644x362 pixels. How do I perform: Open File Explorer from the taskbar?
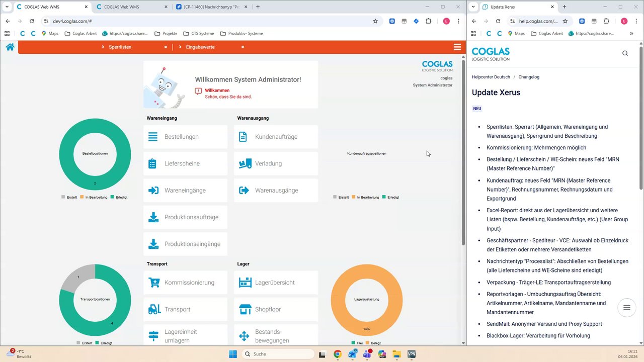(396, 354)
